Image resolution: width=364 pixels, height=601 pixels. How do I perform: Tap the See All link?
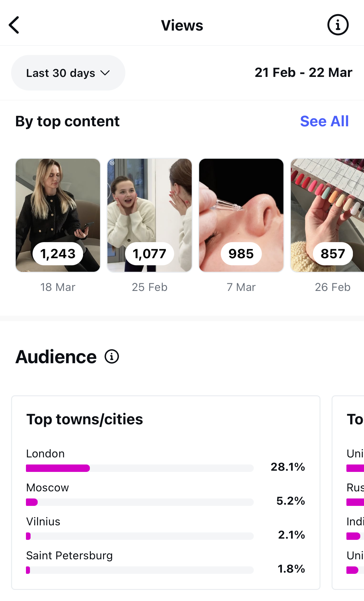point(324,121)
